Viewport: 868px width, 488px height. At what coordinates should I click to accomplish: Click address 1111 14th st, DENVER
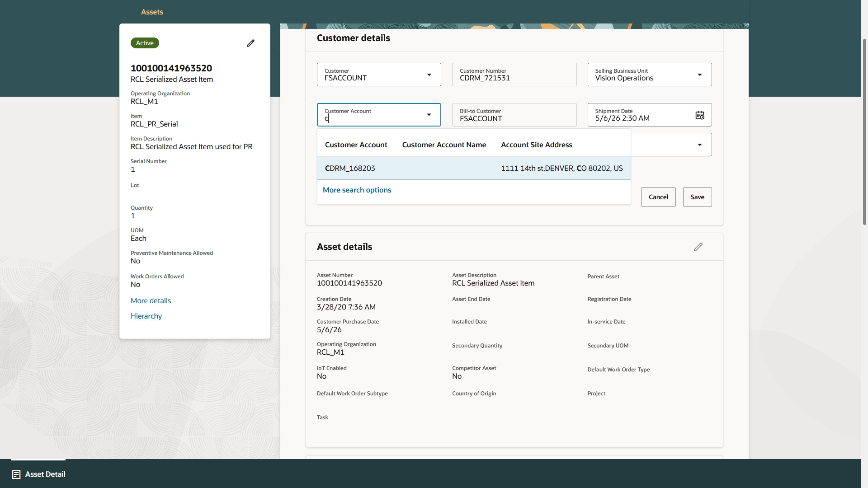pos(561,168)
